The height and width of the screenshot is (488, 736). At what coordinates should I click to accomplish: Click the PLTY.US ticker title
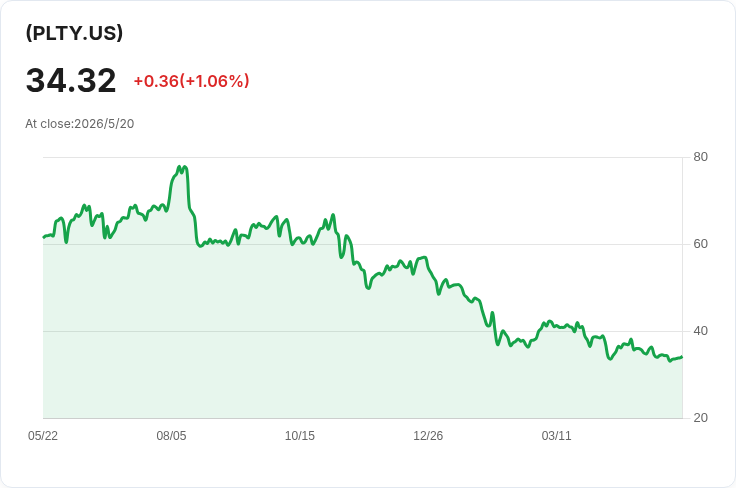click(74, 32)
